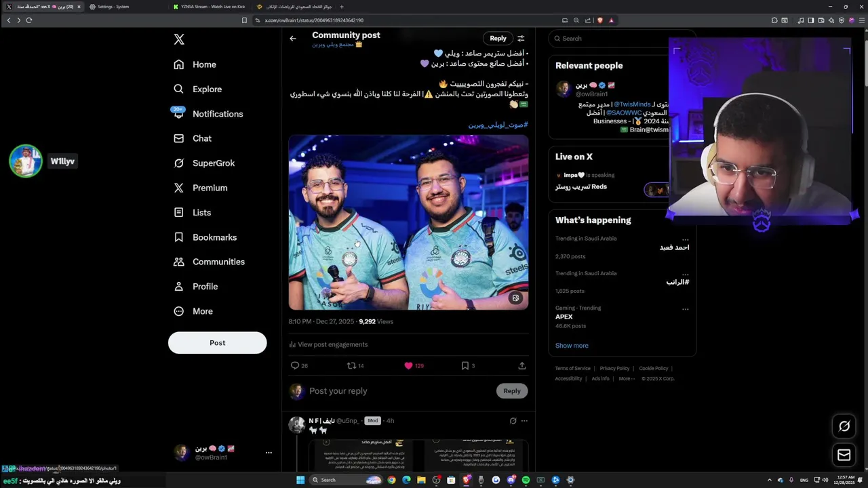This screenshot has width=868, height=488.
Task: Open Premium in the sidebar
Action: coord(200,188)
